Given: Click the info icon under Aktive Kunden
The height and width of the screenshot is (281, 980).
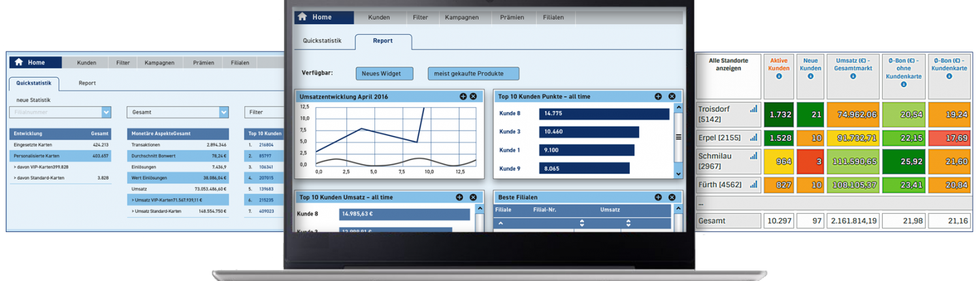Looking at the screenshot, I should [779, 76].
